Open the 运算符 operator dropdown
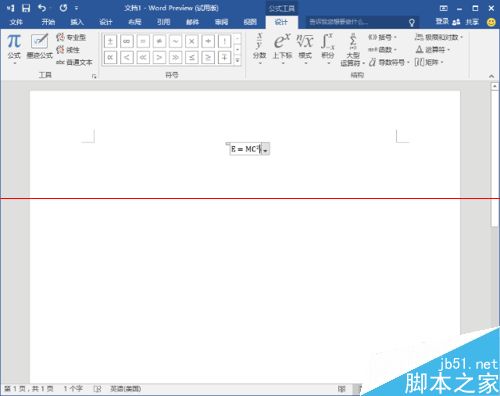Screen dimensions: 500x396 click(x=433, y=50)
